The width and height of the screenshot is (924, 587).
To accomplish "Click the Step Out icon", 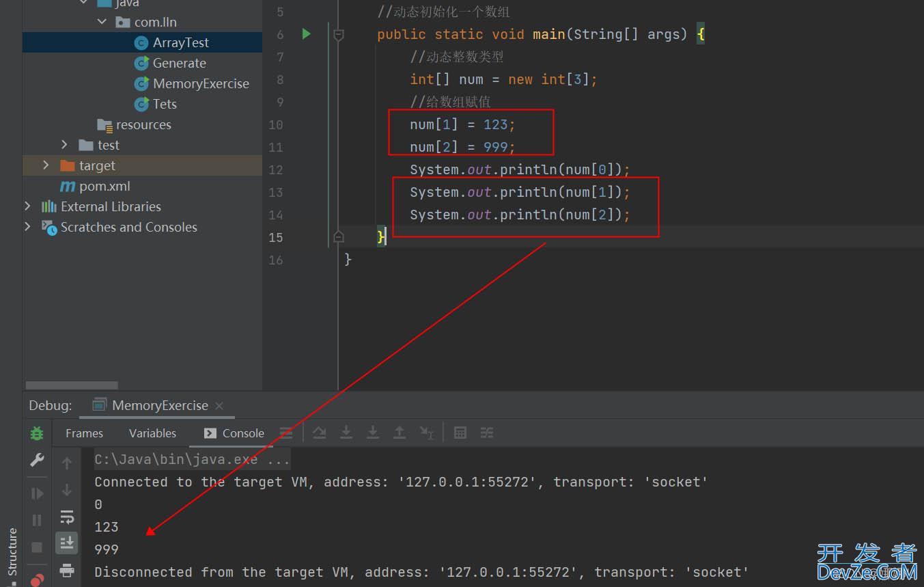I will point(400,433).
